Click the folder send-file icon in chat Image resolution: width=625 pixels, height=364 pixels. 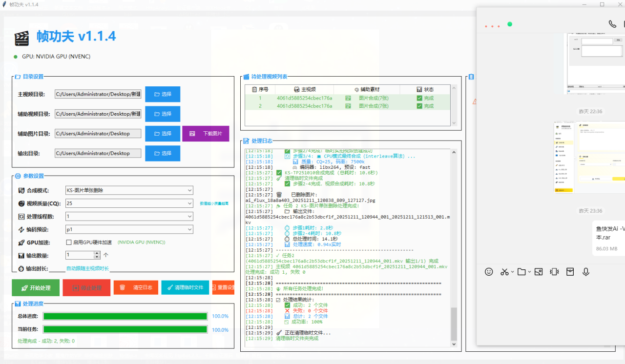tap(521, 272)
